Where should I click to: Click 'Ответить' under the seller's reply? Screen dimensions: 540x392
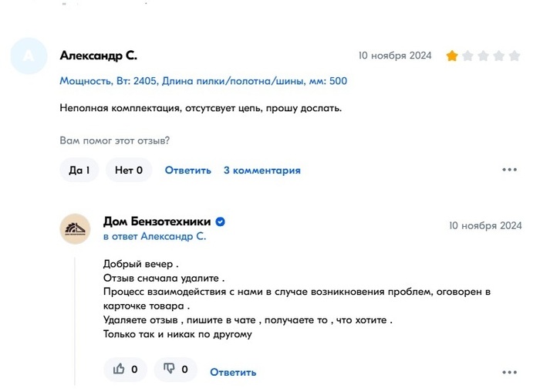[233, 372]
